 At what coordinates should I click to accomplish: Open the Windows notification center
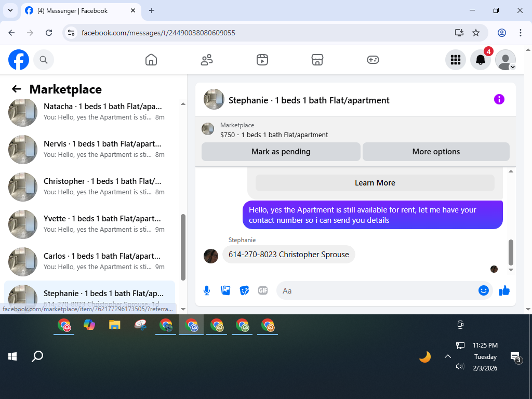point(516,357)
